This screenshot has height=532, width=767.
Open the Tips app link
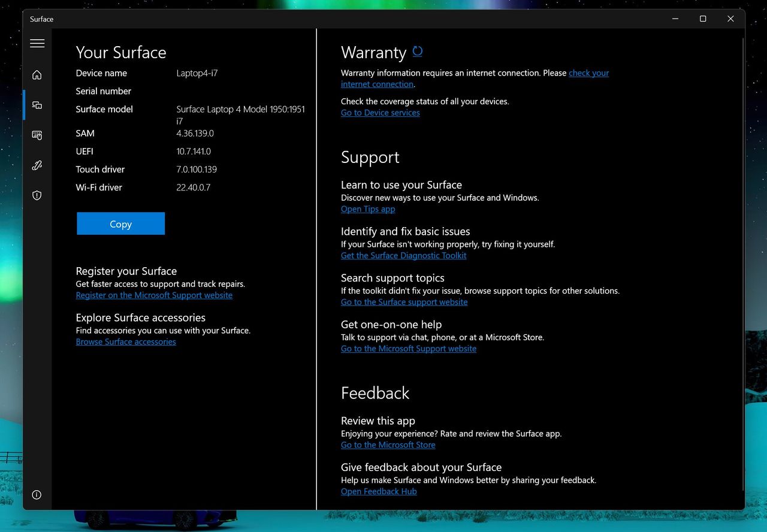[x=368, y=209]
